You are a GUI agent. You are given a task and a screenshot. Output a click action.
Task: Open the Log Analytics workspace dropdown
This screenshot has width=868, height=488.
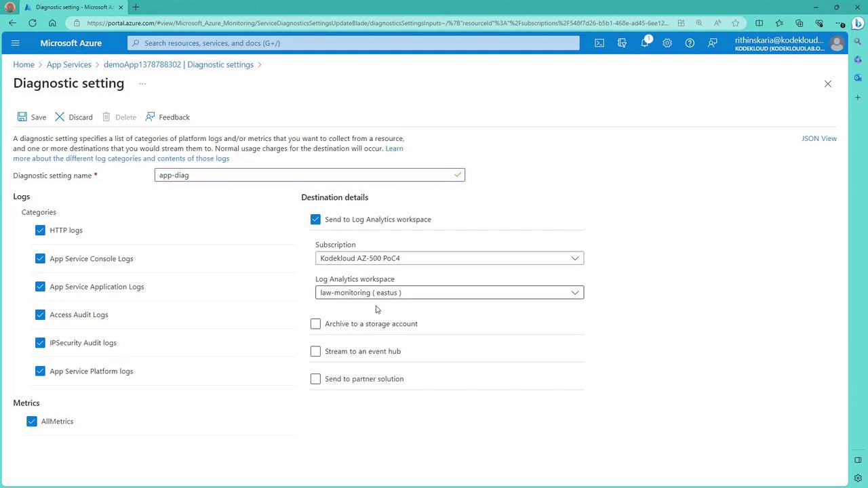pyautogui.click(x=450, y=293)
